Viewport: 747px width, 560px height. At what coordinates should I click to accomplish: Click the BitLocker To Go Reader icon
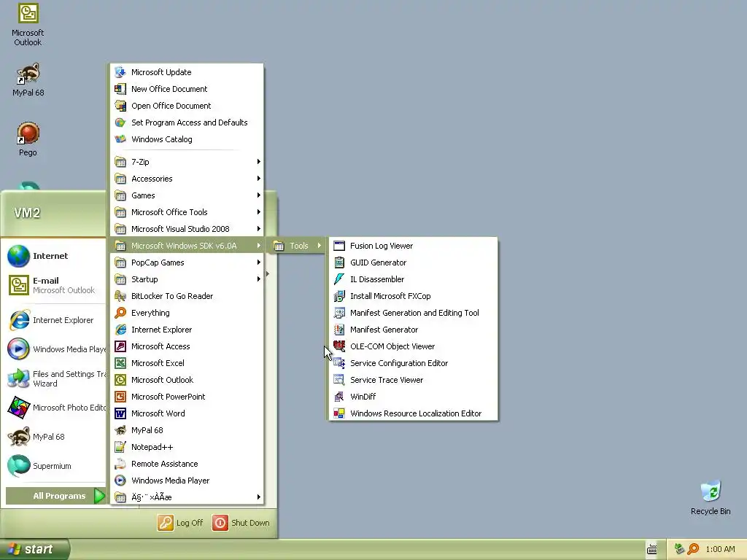pos(120,296)
